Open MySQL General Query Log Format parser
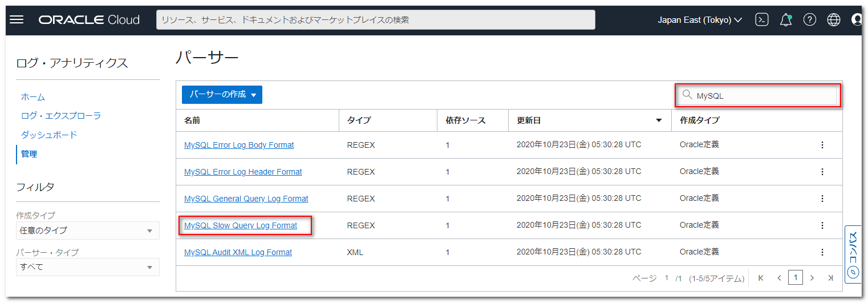This screenshot has width=868, height=303. 246,199
